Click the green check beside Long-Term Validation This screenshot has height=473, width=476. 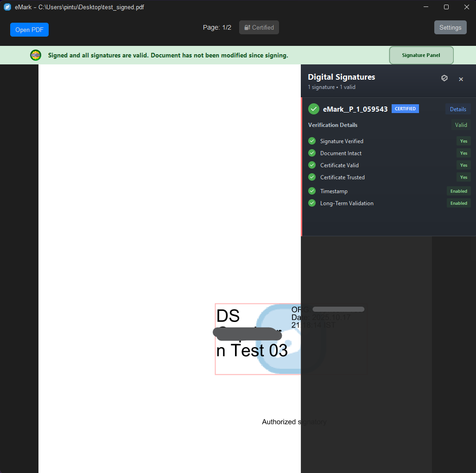(311, 203)
